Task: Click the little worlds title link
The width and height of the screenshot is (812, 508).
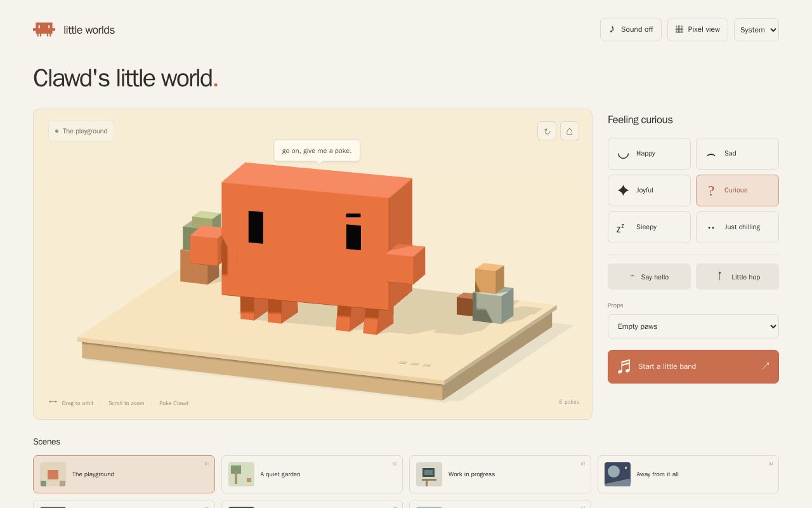Action: click(89, 30)
